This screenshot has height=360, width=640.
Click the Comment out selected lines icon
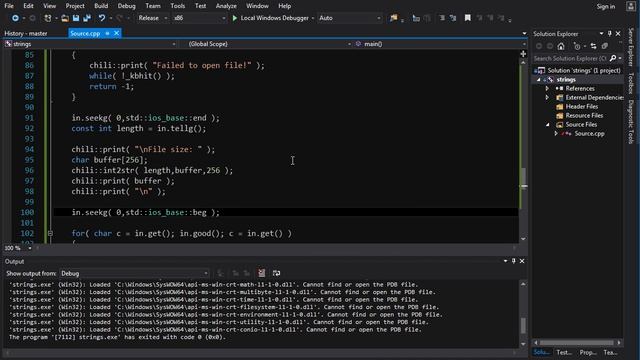[442, 18]
